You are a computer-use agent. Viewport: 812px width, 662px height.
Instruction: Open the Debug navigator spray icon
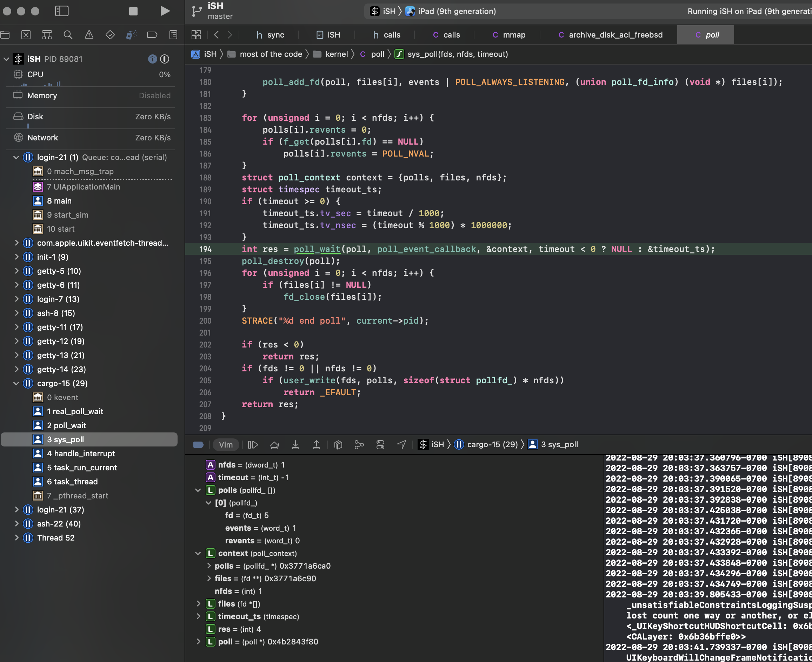(x=131, y=35)
